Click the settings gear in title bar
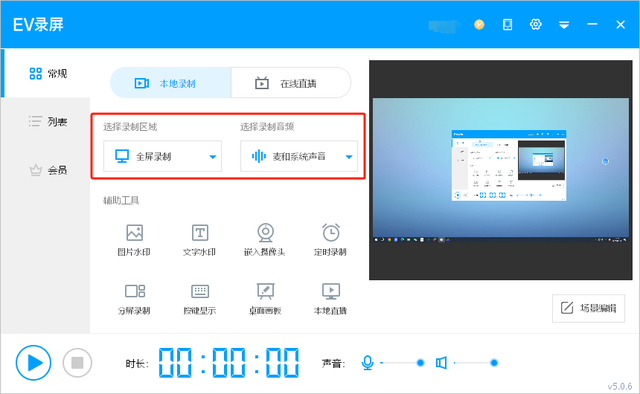Screen dimensions: 640x394 tap(536, 24)
